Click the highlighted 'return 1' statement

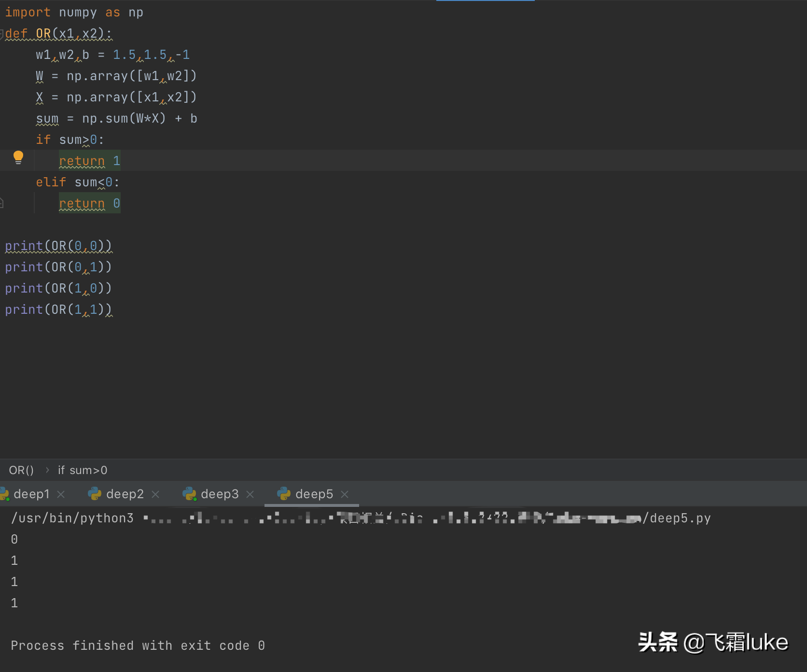pos(89,161)
